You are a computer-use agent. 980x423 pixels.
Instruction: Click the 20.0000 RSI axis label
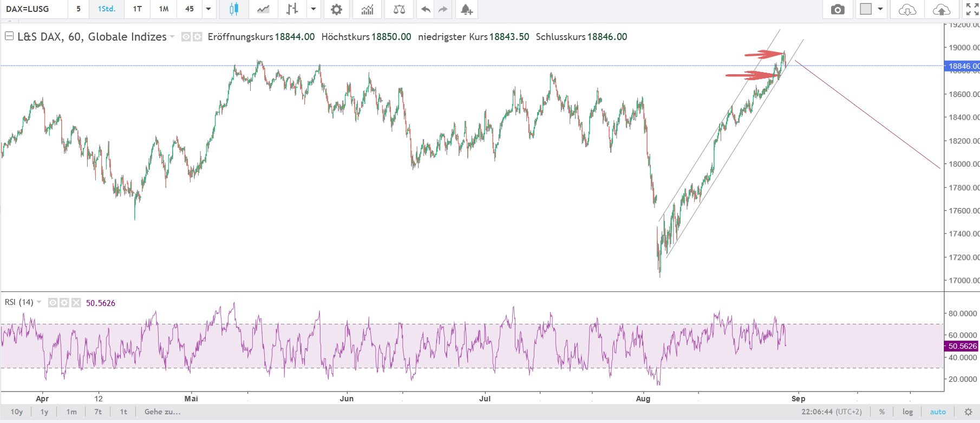pyautogui.click(x=963, y=379)
